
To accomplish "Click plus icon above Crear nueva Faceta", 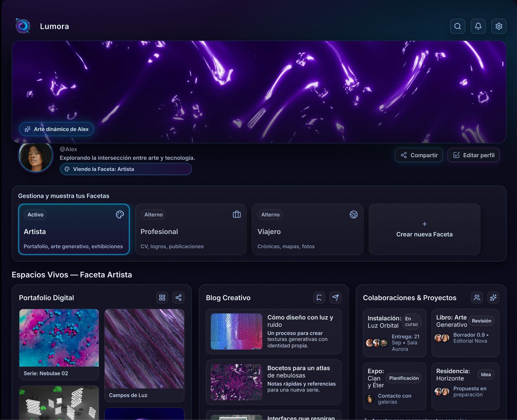I will tap(425, 224).
